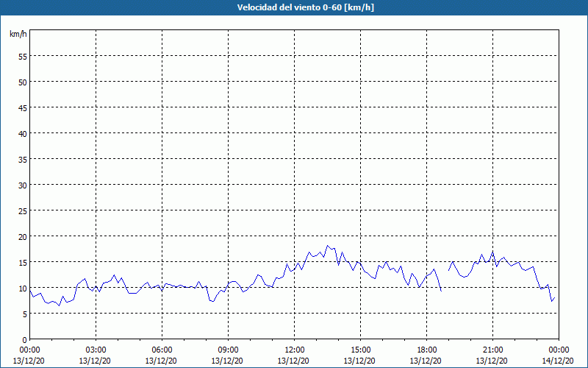
Task: Click the y-axis value 40
Action: pyautogui.click(x=23, y=135)
